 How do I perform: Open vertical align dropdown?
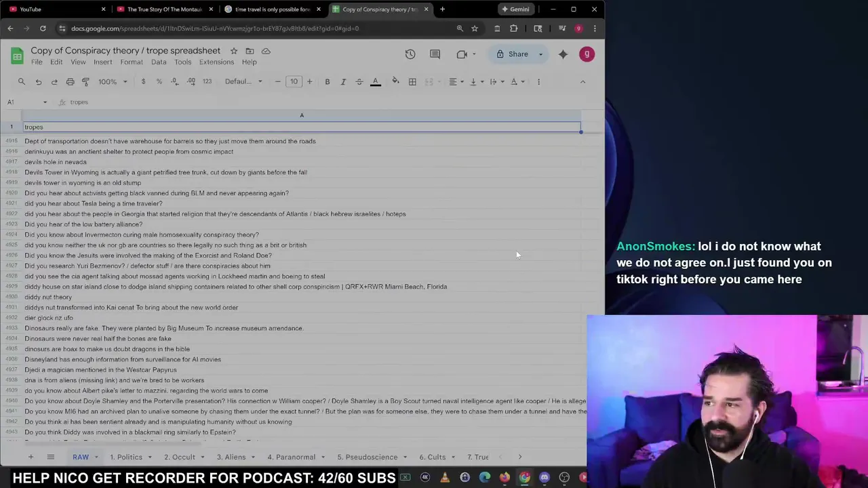[x=477, y=81]
